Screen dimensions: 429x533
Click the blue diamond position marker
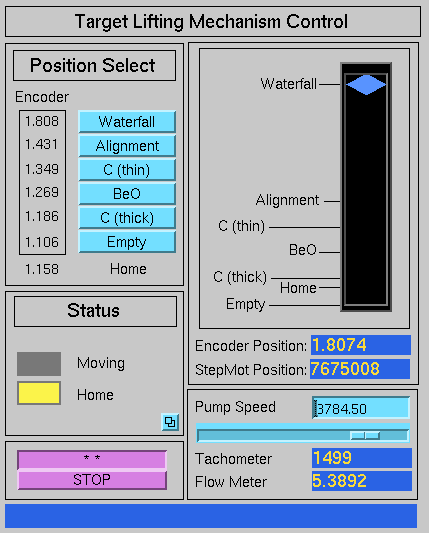pos(366,85)
